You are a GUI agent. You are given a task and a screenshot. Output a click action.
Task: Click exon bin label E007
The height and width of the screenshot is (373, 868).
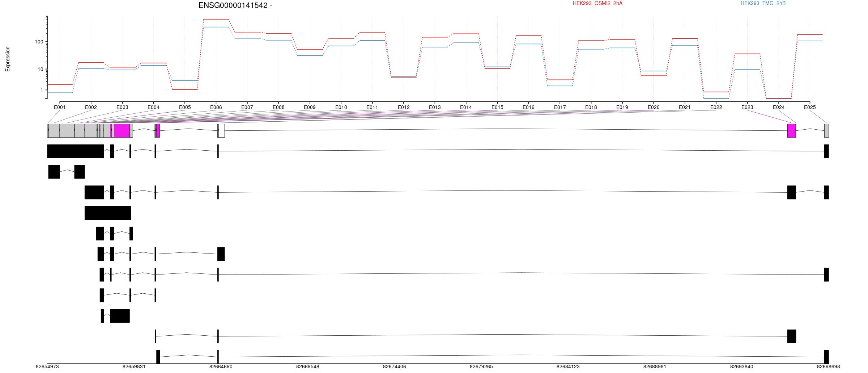[247, 107]
